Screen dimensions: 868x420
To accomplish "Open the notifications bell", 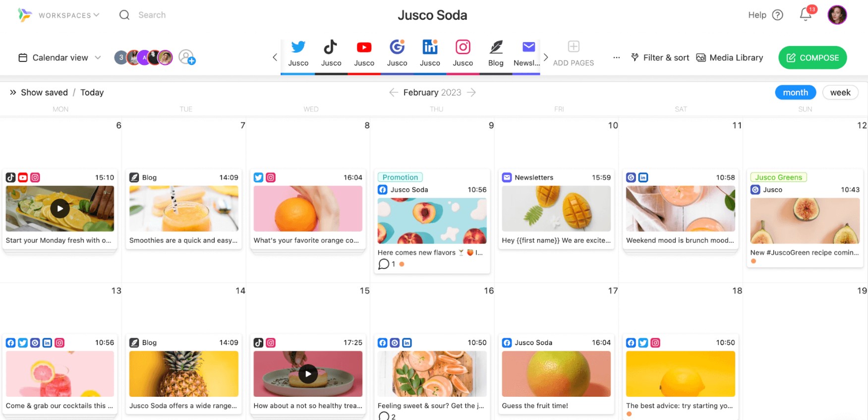I will [806, 15].
